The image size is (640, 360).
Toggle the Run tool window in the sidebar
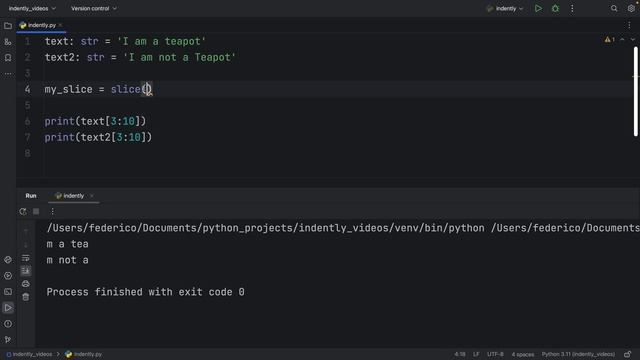click(x=8, y=308)
